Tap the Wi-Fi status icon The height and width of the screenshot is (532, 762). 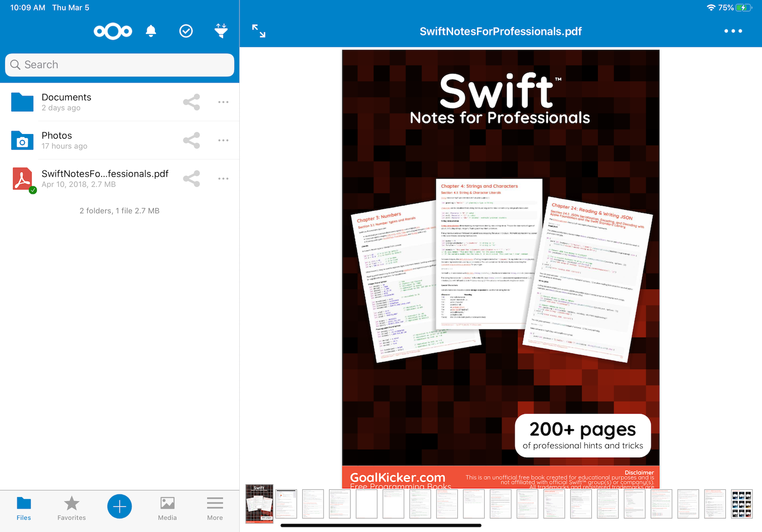point(711,8)
